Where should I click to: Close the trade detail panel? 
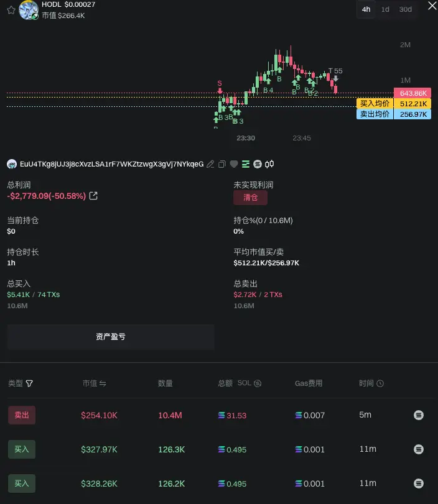432,6
